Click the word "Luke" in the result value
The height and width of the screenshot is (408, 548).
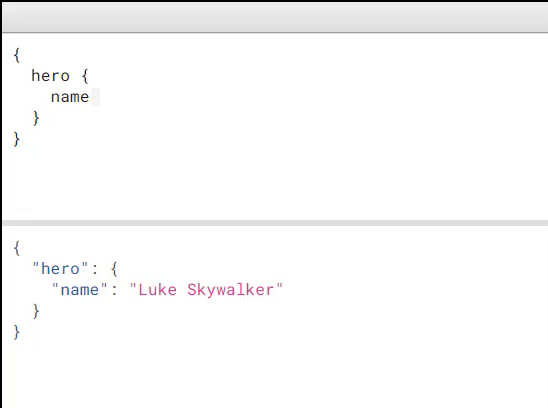point(158,290)
